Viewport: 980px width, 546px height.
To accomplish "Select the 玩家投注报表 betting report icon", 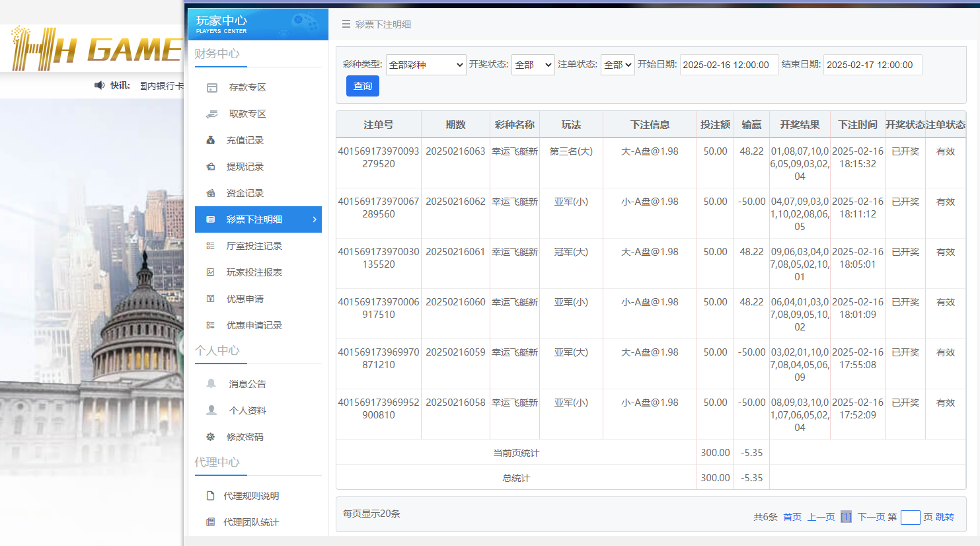I will [211, 272].
